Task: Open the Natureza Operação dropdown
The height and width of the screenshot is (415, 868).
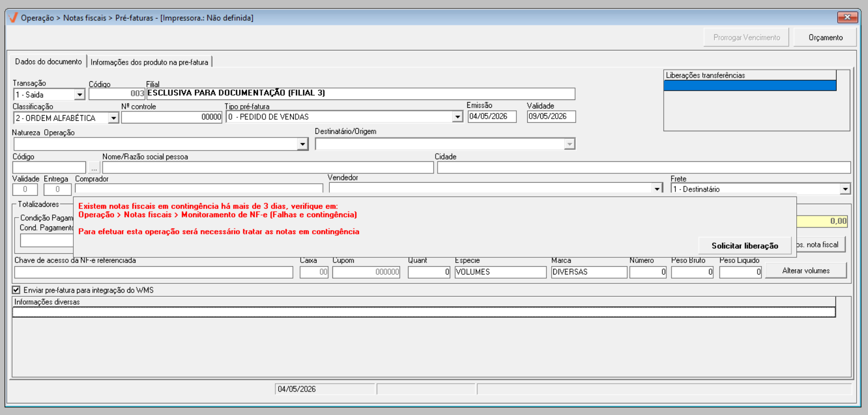Action: point(302,144)
